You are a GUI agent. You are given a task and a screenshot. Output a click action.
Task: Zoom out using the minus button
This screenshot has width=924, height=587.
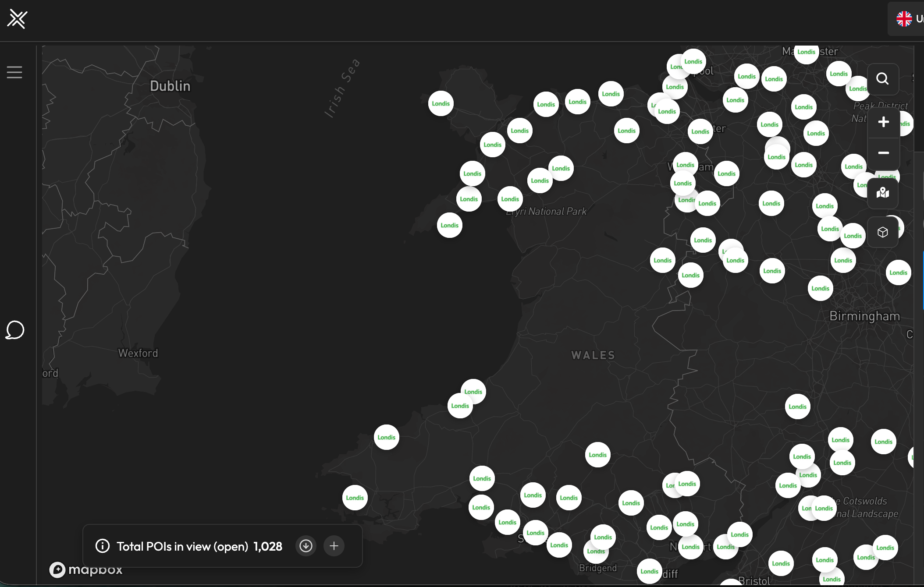pyautogui.click(x=883, y=153)
